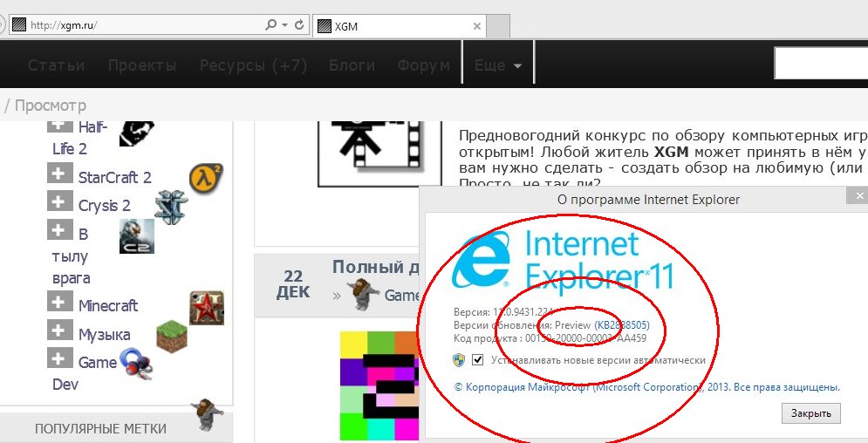Click the ПОПУЛЯРНЫЕ МЕТКИ header

point(100,429)
